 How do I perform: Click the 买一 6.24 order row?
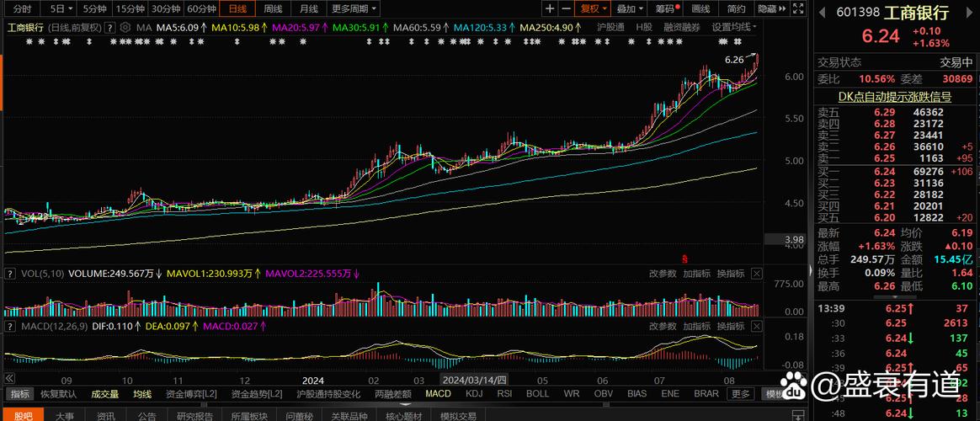(895, 171)
